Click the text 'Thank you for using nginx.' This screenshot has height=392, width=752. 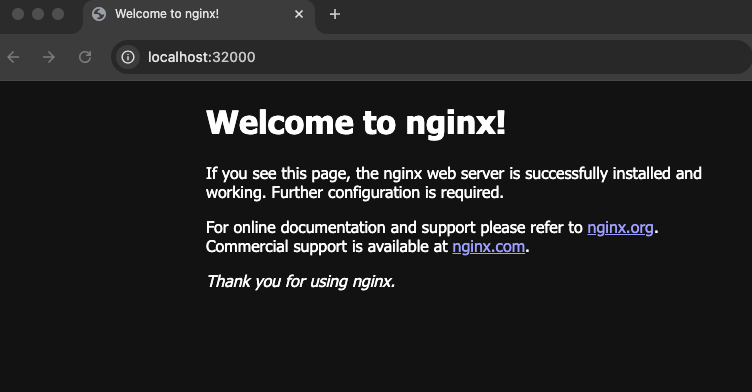[301, 281]
